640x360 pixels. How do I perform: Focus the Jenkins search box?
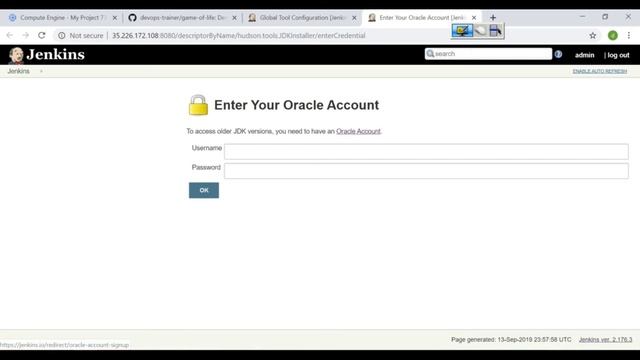(488, 54)
